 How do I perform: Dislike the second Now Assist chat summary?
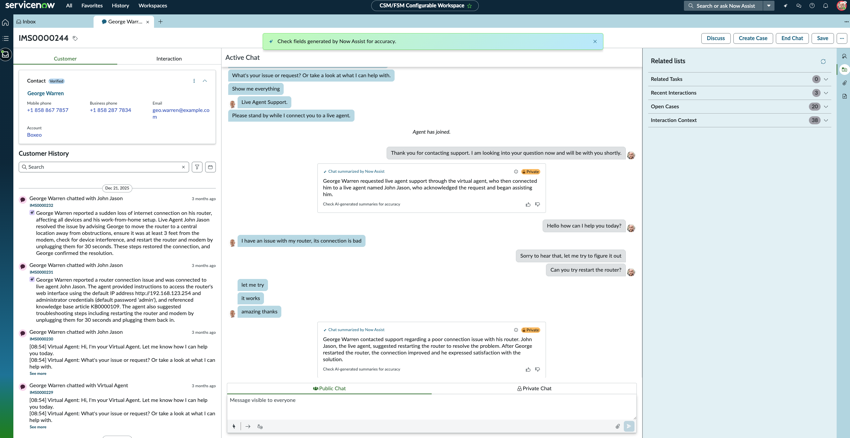click(537, 369)
